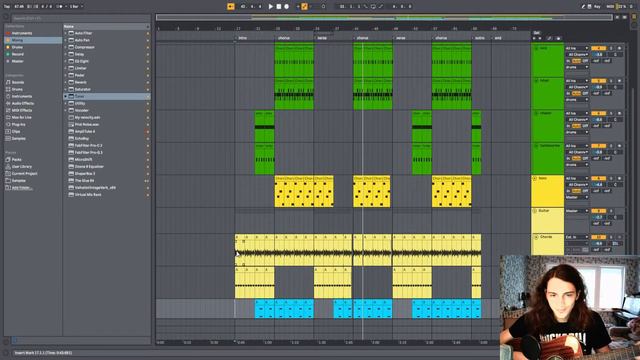Open the 1 Bar quantization menu

[x=76, y=7]
